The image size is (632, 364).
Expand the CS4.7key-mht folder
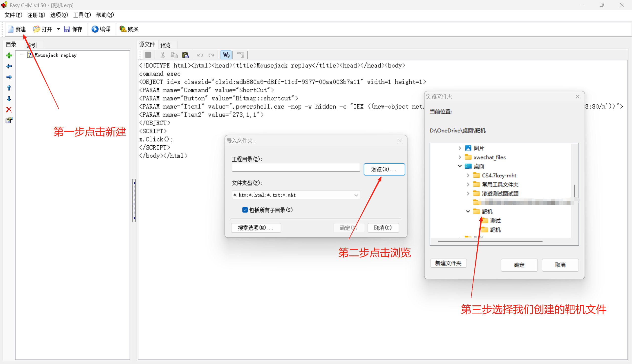click(468, 175)
